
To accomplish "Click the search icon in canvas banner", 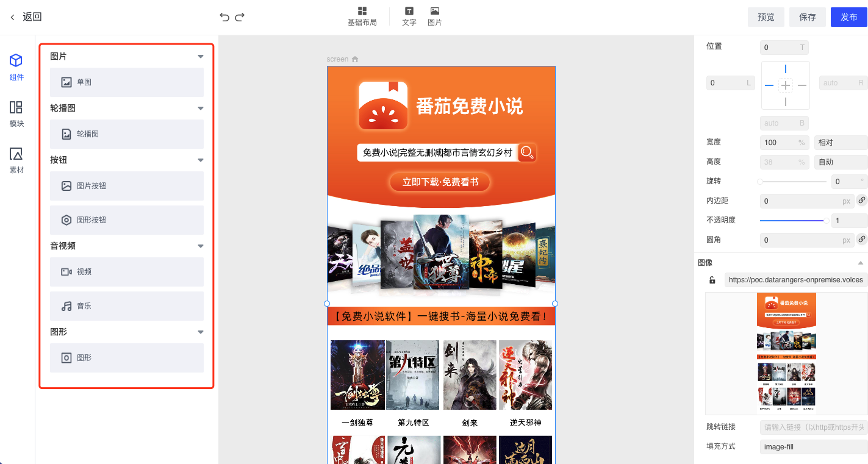I will [x=527, y=152].
